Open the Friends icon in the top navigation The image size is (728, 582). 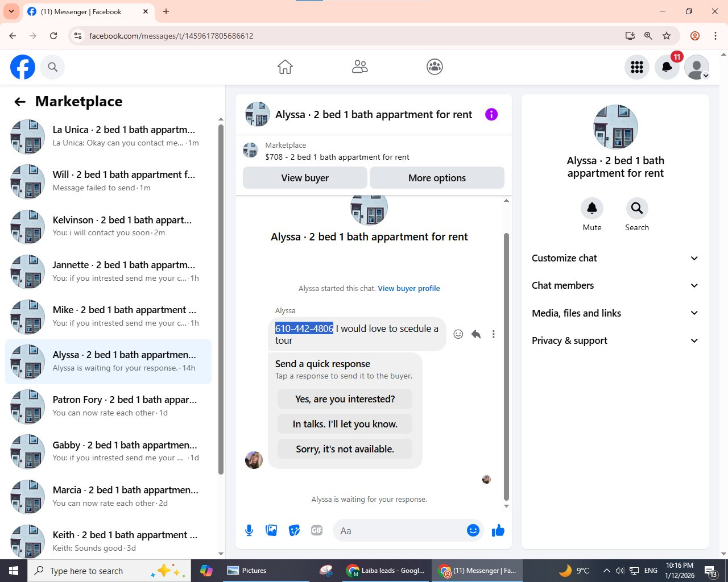360,67
